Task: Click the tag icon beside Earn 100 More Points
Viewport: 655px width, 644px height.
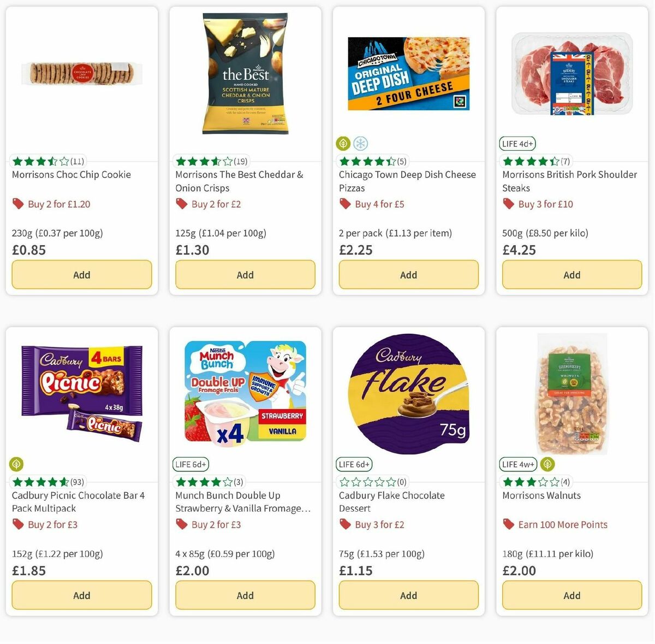Action: [508, 524]
